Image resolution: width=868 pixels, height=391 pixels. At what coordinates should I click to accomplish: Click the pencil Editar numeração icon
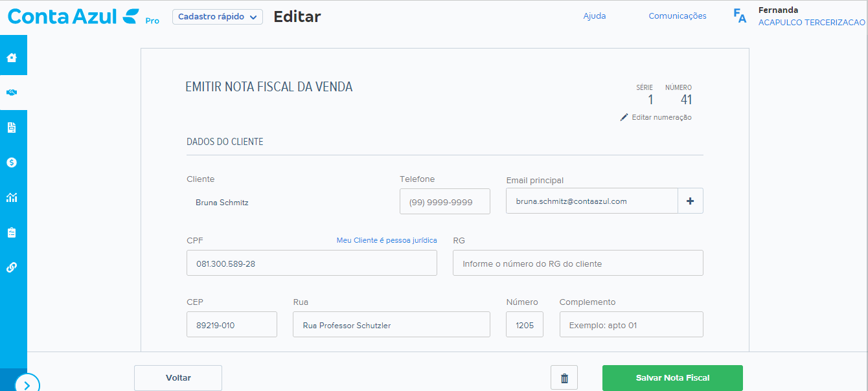pos(624,117)
